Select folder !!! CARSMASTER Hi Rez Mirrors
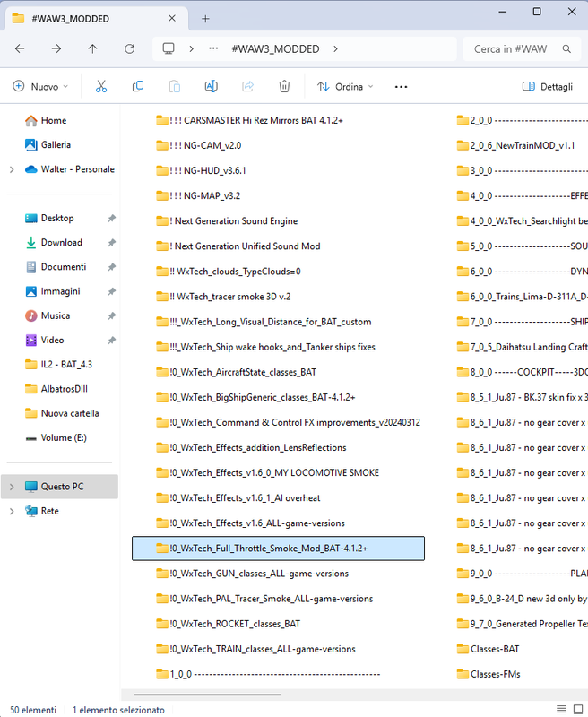The height and width of the screenshot is (717, 588). click(249, 120)
